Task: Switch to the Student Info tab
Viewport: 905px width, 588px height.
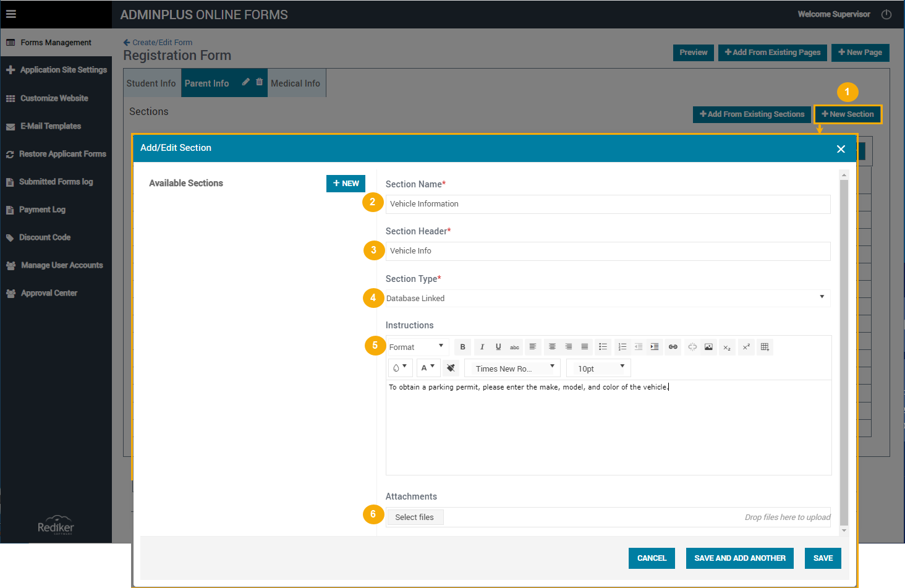Action: (x=151, y=83)
